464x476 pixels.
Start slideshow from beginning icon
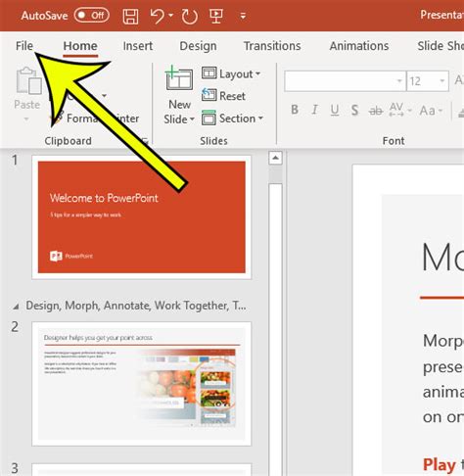(x=216, y=16)
